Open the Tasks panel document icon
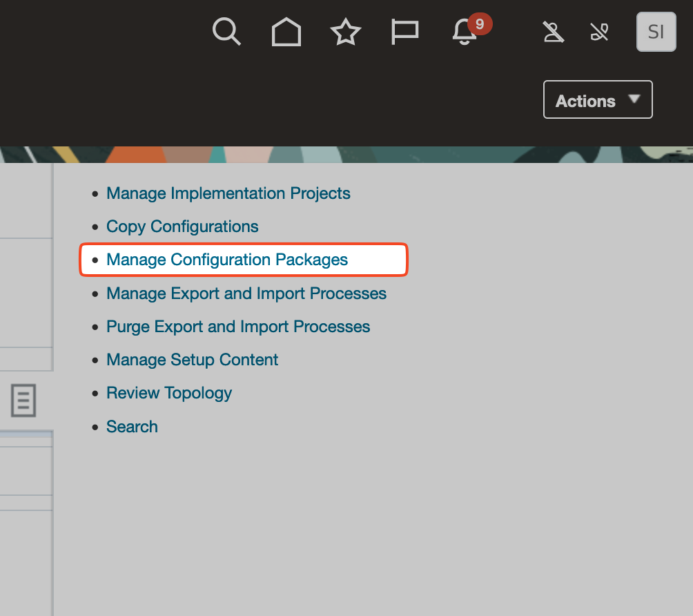Viewport: 693px width, 616px height. [23, 401]
